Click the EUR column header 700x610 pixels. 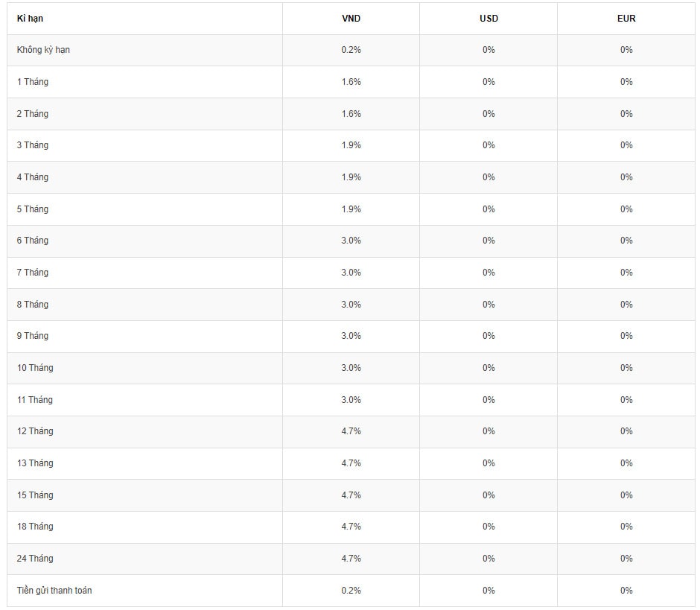(x=626, y=19)
